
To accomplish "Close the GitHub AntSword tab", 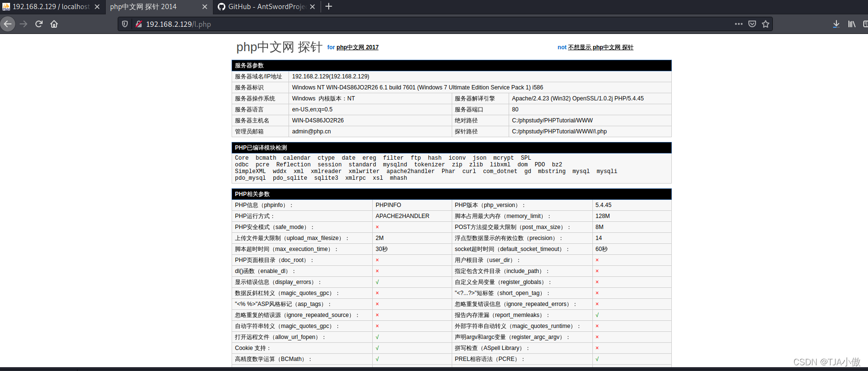I will (x=312, y=7).
